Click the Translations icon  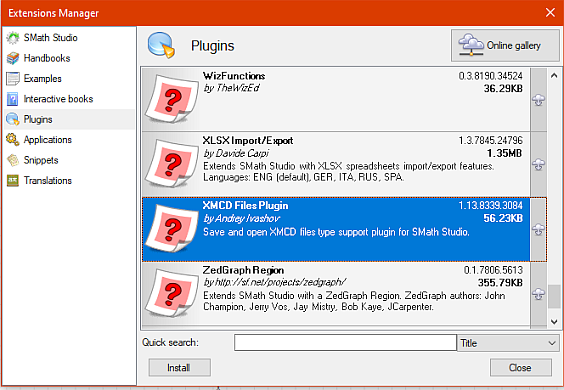coord(13,180)
